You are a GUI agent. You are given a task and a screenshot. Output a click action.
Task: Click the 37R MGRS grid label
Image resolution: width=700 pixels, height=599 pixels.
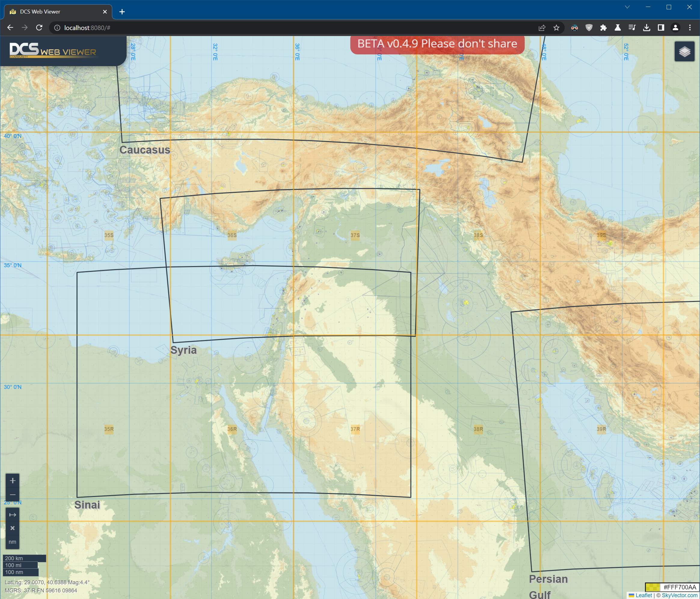click(355, 429)
